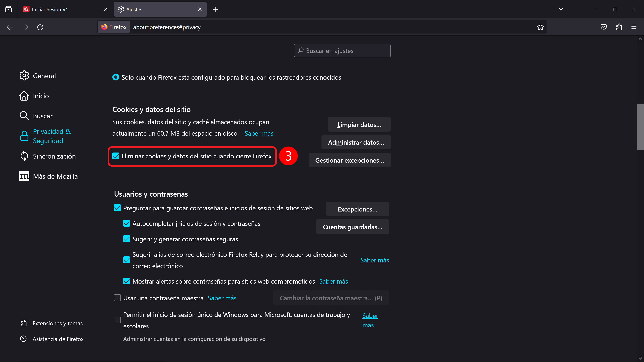This screenshot has width=644, height=362.
Task: Open Extensiones y temas link
Action: click(x=51, y=323)
